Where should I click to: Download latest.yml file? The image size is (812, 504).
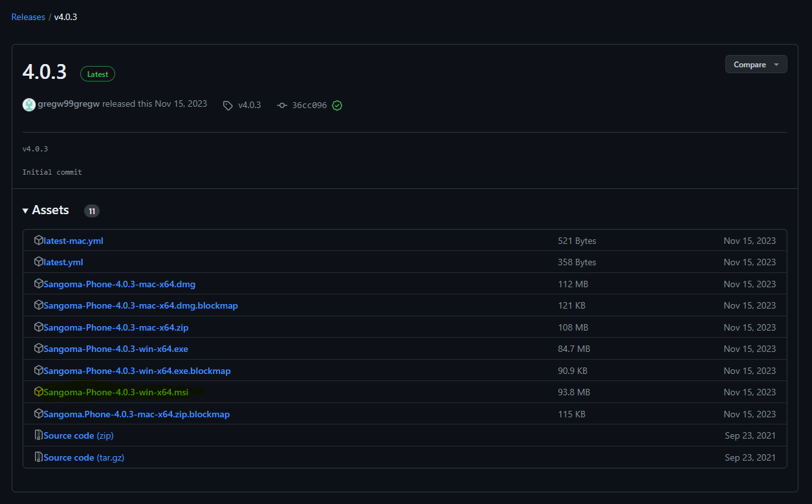(63, 262)
